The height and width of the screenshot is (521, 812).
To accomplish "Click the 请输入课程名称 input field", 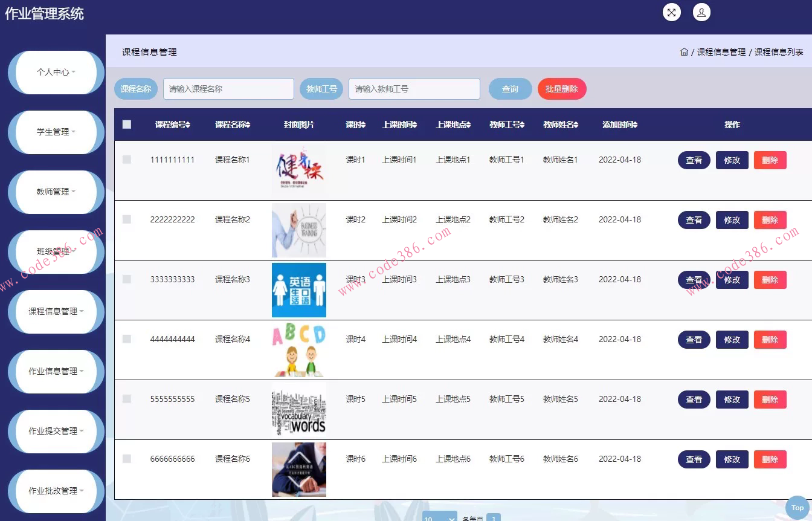I will pyautogui.click(x=228, y=88).
